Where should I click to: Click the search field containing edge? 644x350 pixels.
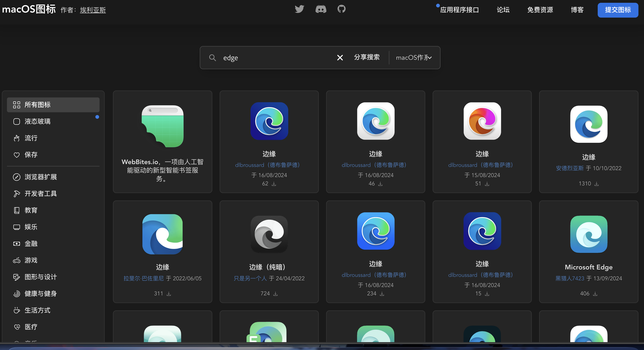click(x=275, y=58)
